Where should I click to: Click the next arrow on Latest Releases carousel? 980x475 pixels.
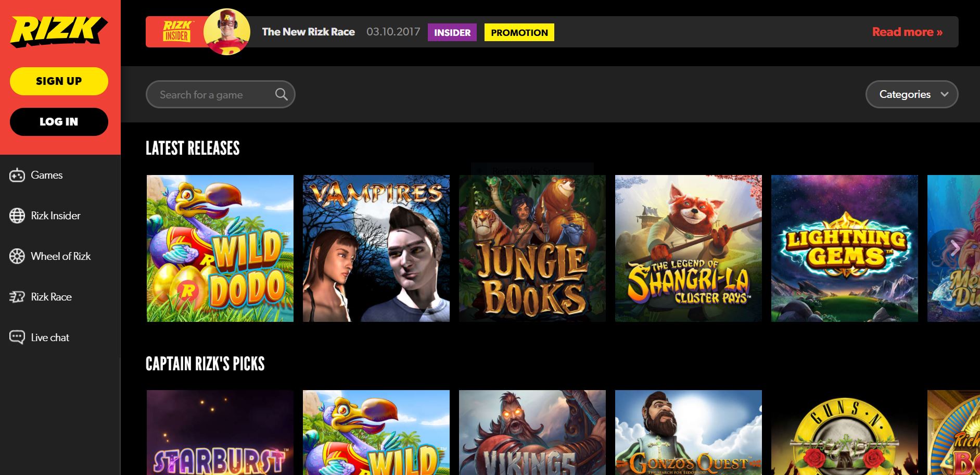(x=954, y=248)
